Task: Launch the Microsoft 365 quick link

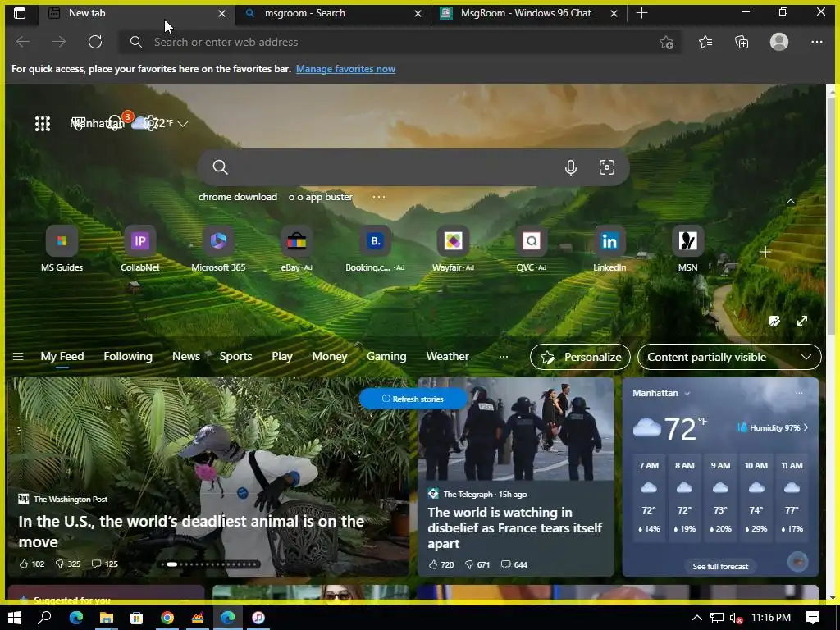Action: 218,249
